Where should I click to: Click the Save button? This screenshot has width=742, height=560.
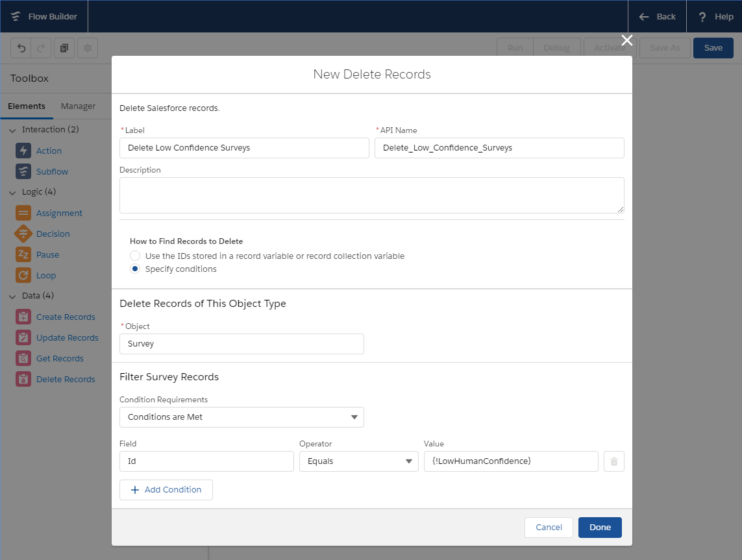tap(713, 48)
